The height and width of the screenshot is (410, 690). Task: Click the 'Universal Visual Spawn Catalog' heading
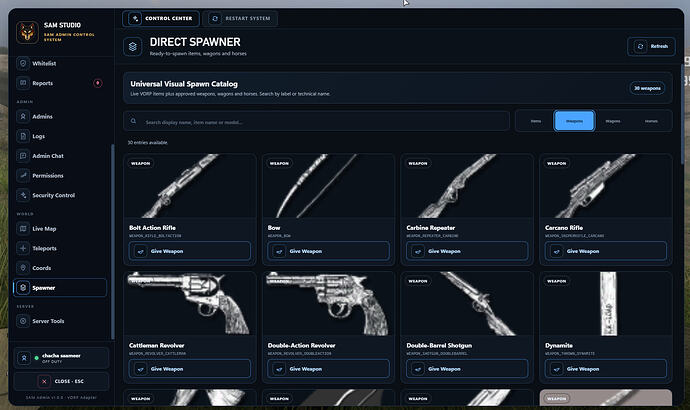tap(184, 84)
